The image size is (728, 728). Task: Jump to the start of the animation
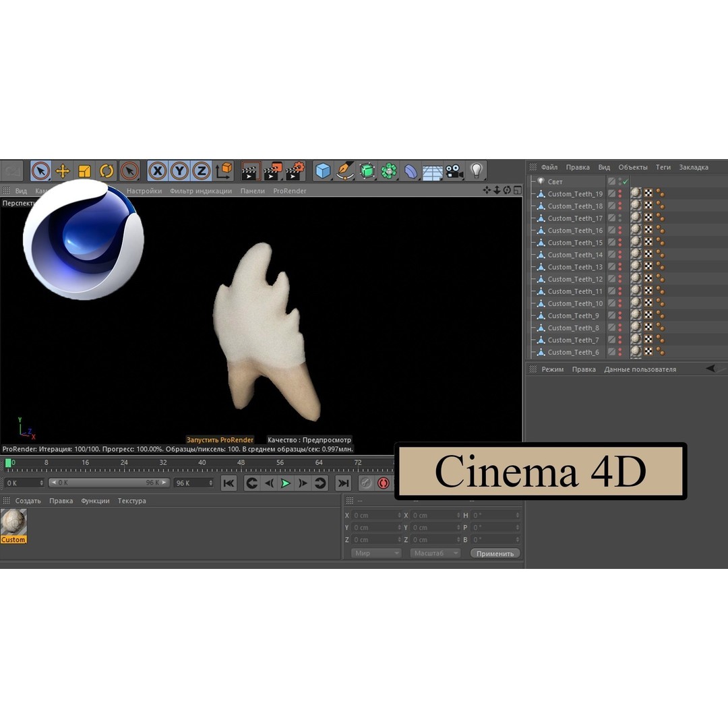pyautogui.click(x=229, y=483)
